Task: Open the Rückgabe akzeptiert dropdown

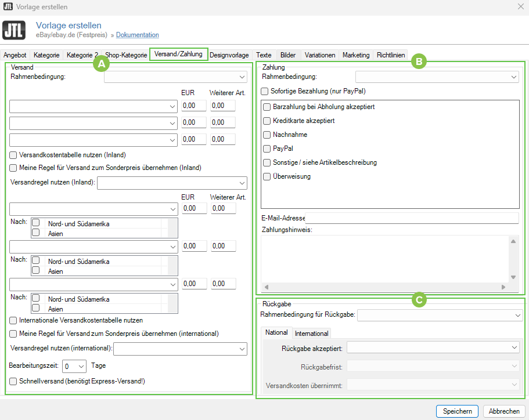Action: [433, 347]
